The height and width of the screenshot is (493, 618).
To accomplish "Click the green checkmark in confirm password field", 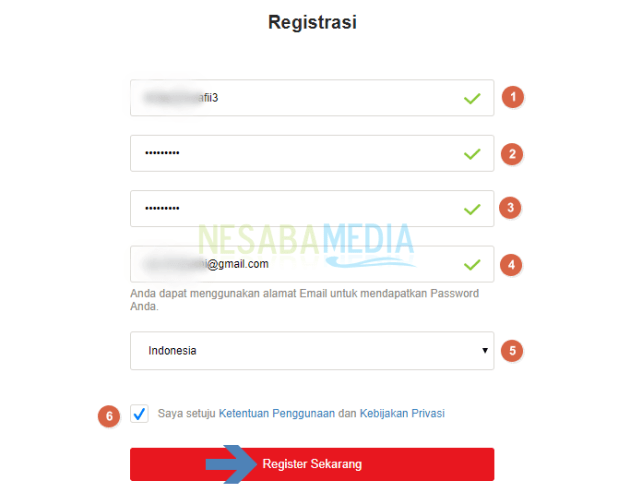I will tap(472, 209).
